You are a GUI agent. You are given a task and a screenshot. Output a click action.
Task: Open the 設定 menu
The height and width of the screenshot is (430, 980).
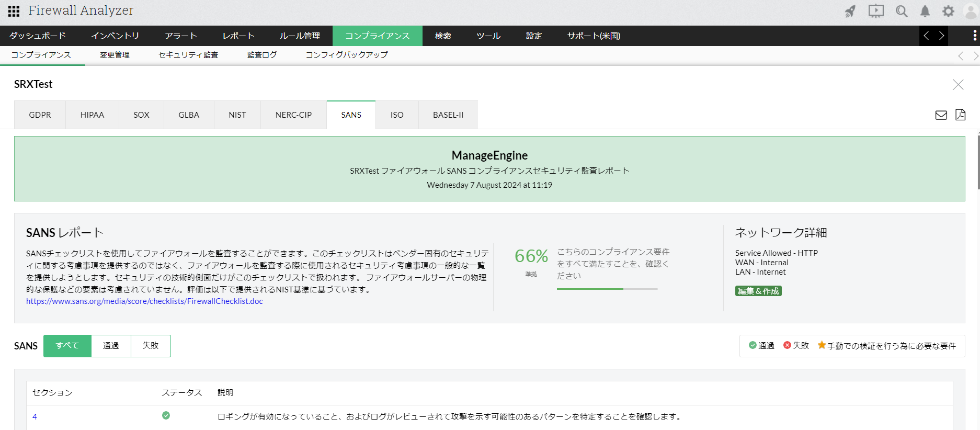tap(534, 36)
